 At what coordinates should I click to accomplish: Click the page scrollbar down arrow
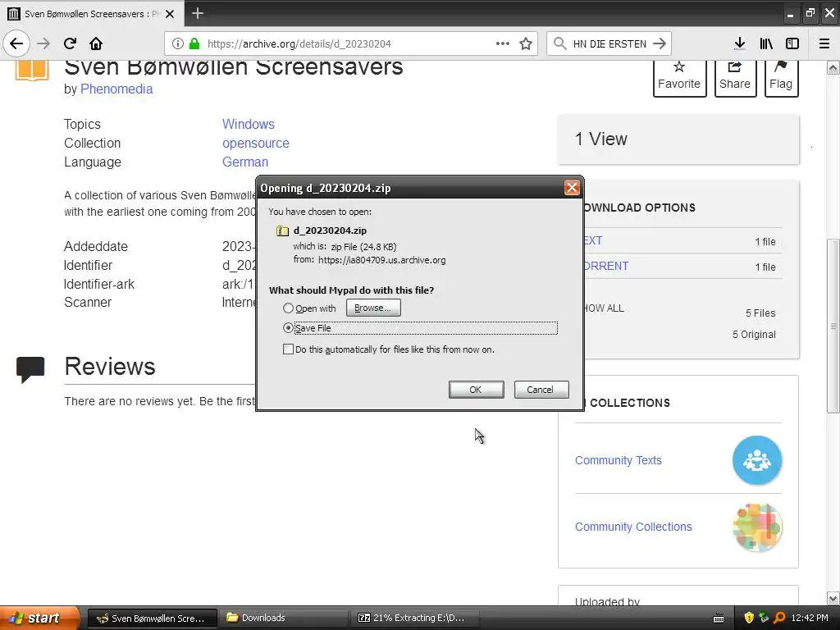tap(833, 598)
